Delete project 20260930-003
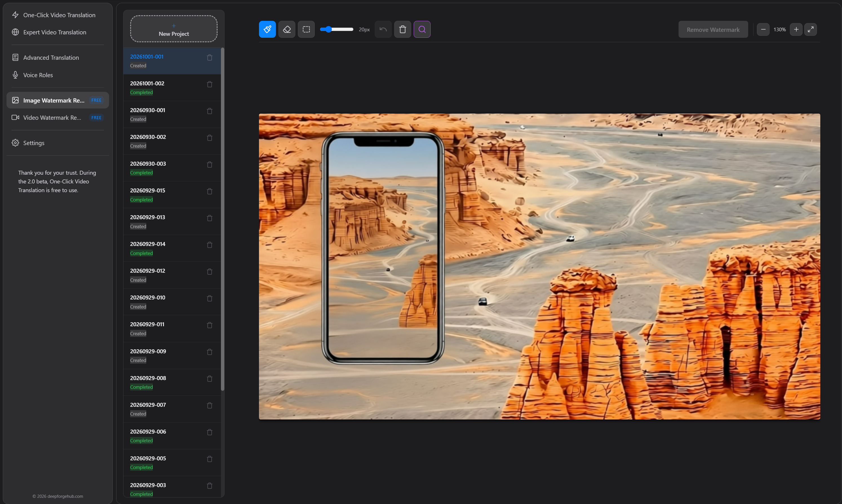This screenshot has height=504, width=842. point(210,165)
